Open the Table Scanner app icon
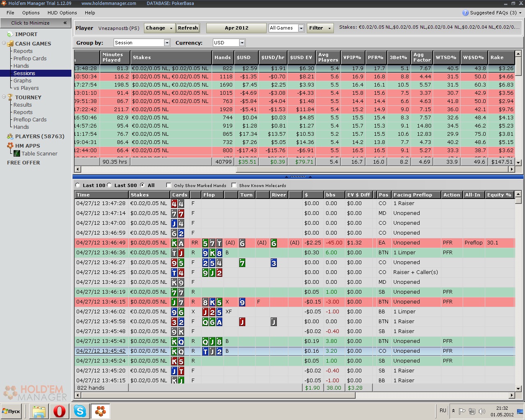Viewport: 525px width, 420px height. 17,153
